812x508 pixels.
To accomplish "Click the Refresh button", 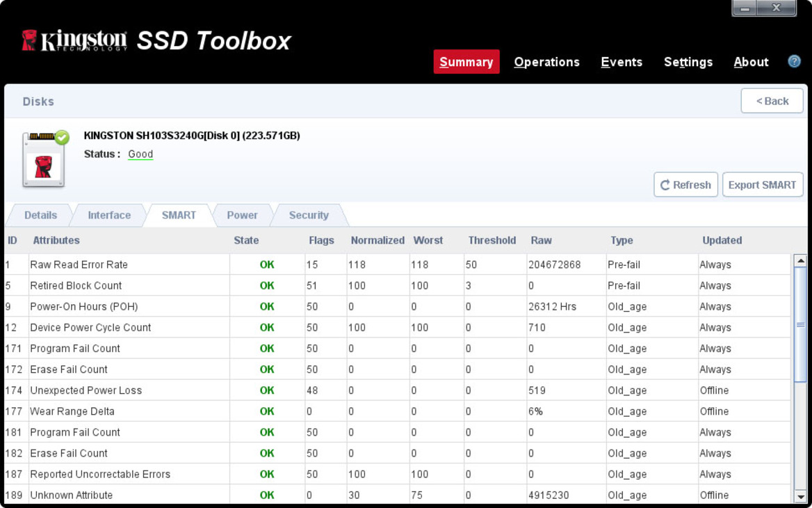I will tap(685, 184).
